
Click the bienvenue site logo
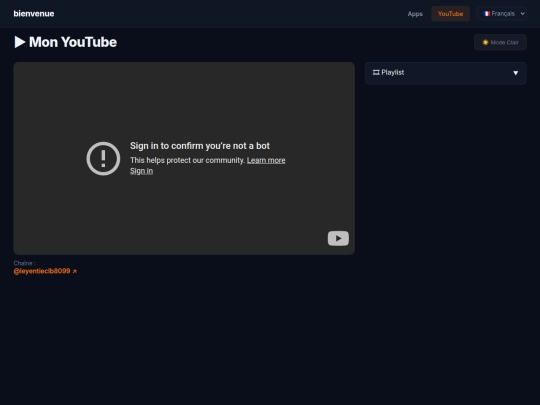34,14
